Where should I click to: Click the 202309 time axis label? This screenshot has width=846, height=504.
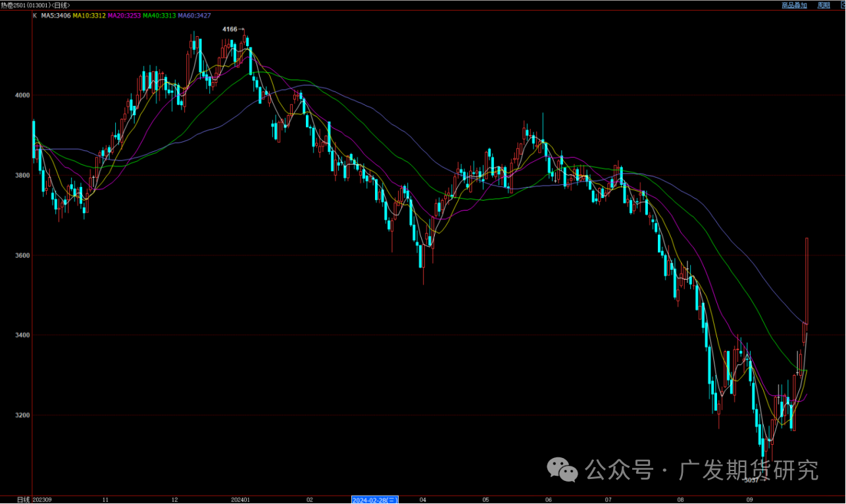point(42,500)
